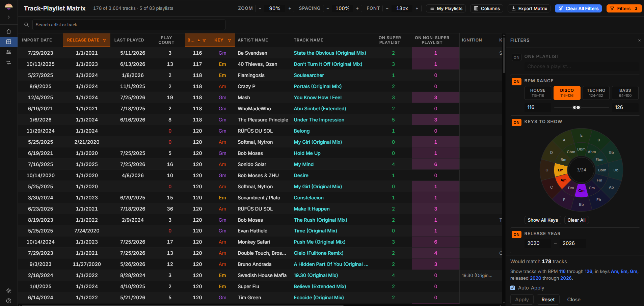
Task: Increase zoom with the plus button
Action: pos(290,8)
